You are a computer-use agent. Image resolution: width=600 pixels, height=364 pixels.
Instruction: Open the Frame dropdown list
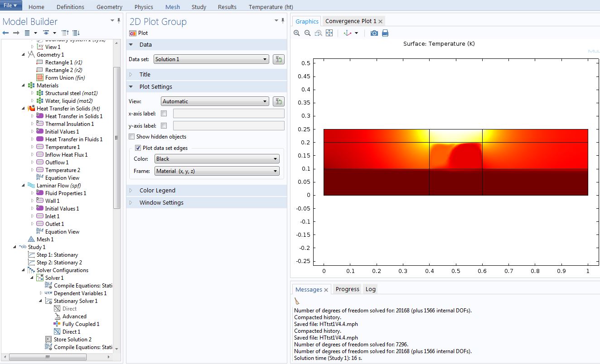click(217, 171)
